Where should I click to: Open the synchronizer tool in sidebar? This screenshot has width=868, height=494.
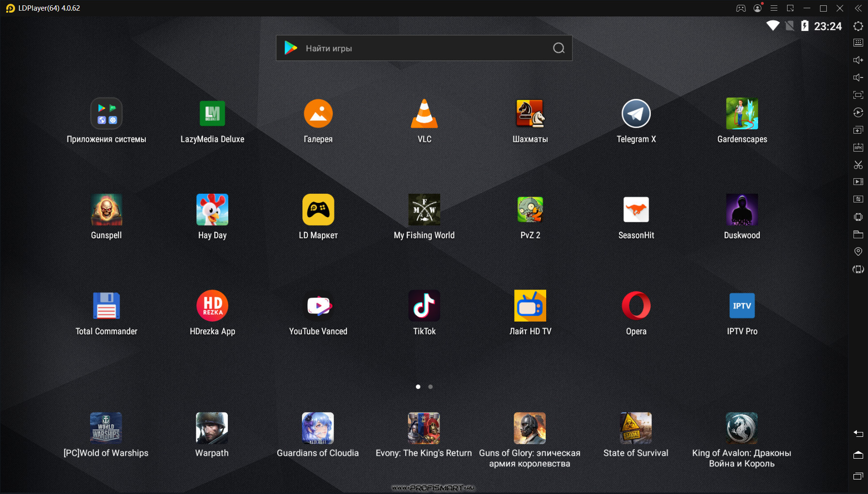click(858, 199)
